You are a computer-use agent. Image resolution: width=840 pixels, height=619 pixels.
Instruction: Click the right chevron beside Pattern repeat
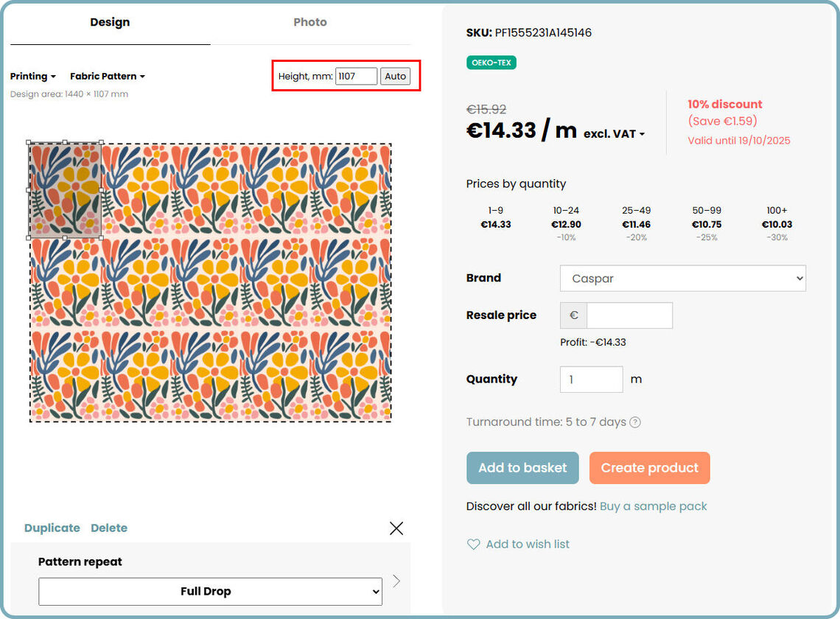(396, 581)
